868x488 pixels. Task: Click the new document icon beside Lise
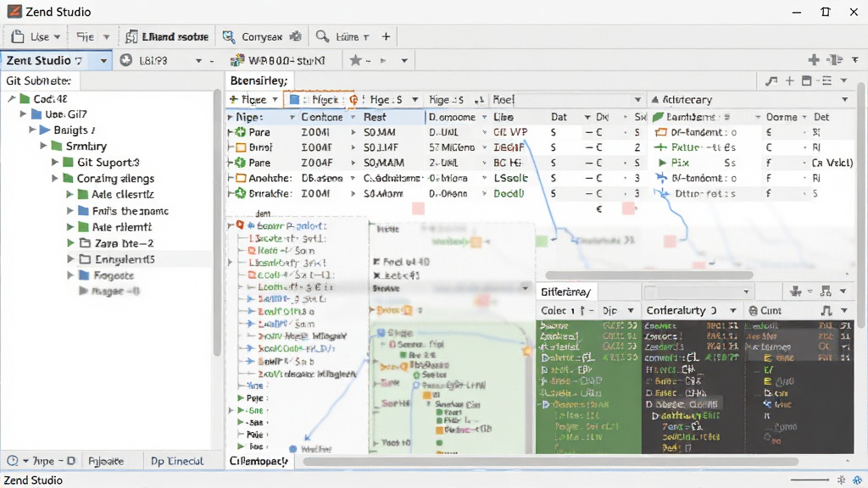(18, 36)
